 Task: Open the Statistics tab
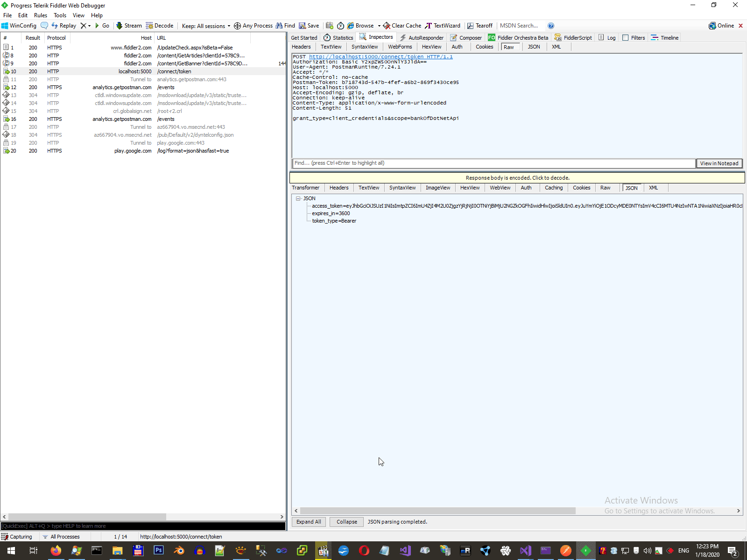click(338, 38)
